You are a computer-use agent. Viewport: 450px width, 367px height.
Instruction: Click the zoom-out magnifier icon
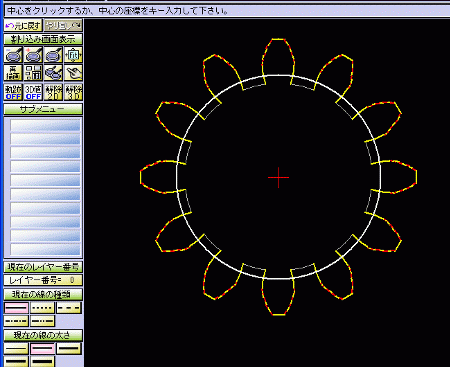(13, 55)
